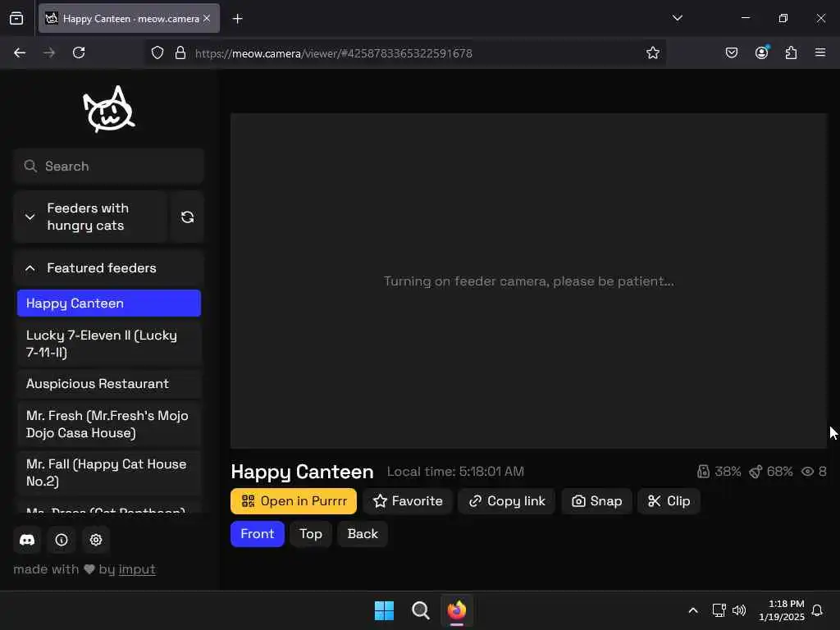Image resolution: width=840 pixels, height=630 pixels.
Task: Click the address bar URL
Action: pyautogui.click(x=334, y=53)
